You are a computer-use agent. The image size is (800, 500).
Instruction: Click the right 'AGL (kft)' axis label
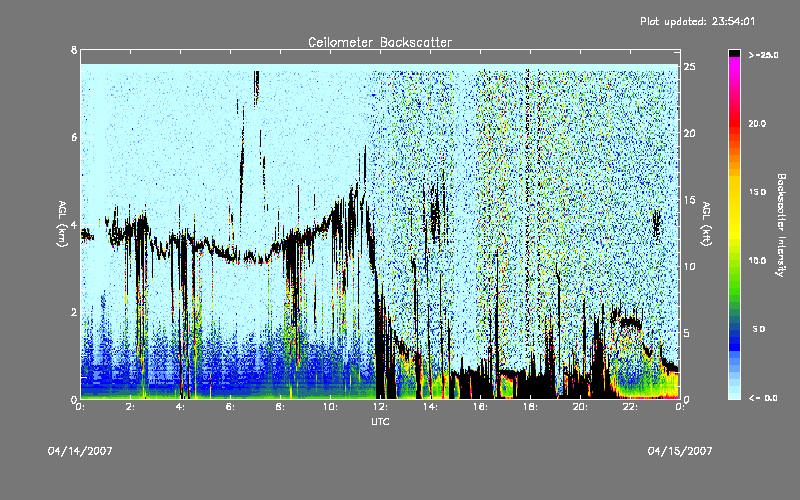click(x=706, y=224)
